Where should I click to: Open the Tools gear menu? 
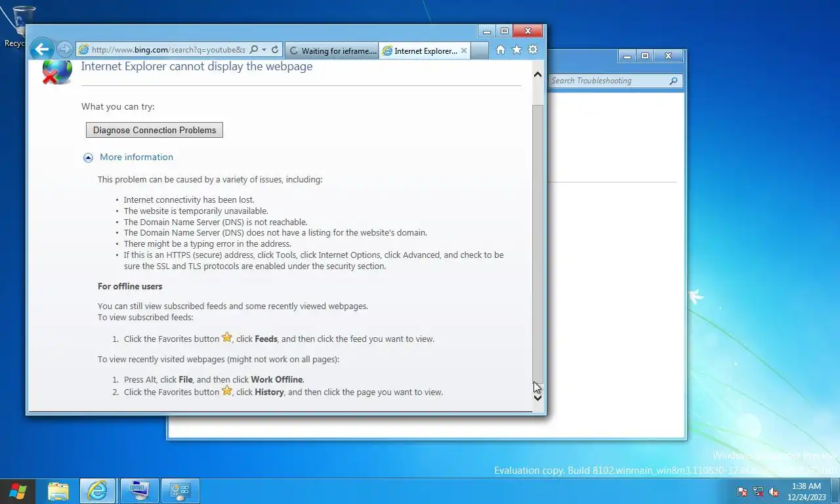tap(533, 50)
